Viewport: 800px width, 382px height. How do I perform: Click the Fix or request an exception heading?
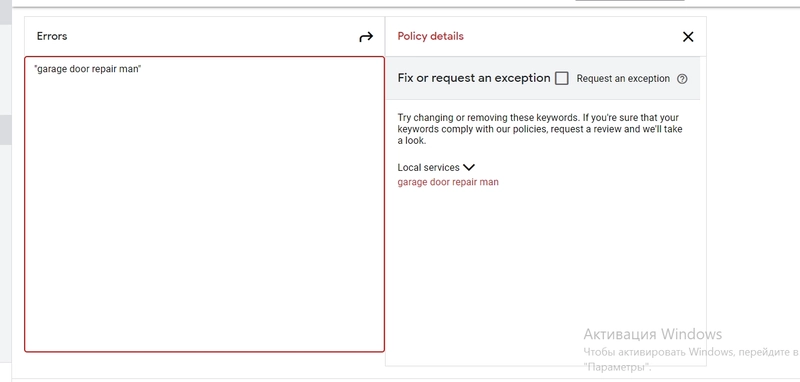(x=474, y=78)
